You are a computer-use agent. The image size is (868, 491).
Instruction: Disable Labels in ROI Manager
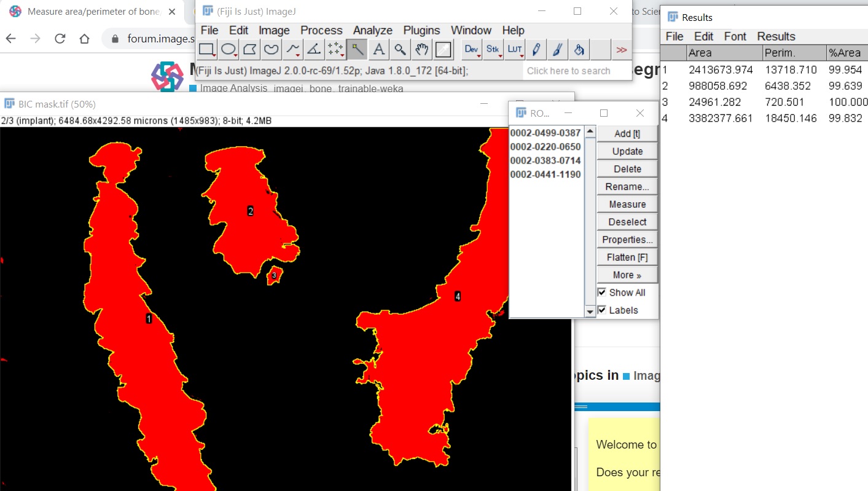601,310
